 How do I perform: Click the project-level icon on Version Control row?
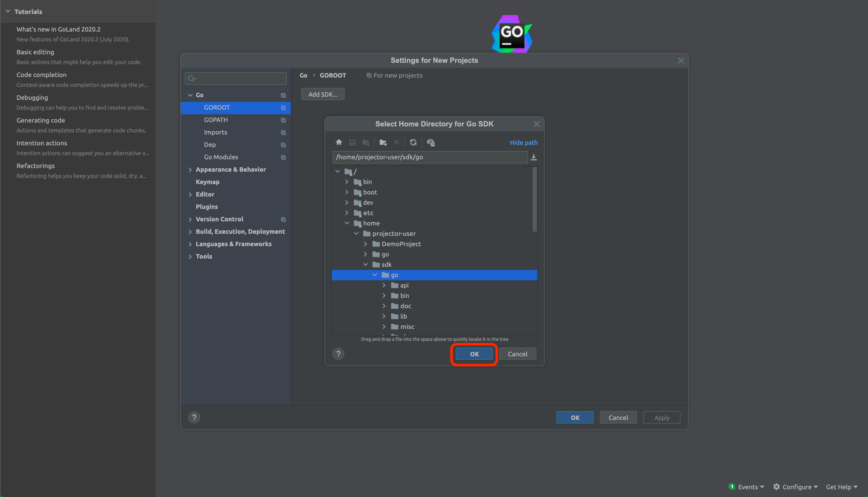point(283,220)
